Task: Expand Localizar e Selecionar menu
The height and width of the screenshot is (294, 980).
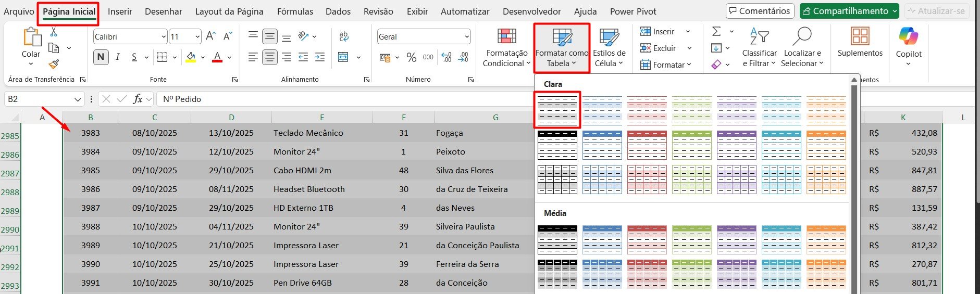Action: point(802,48)
